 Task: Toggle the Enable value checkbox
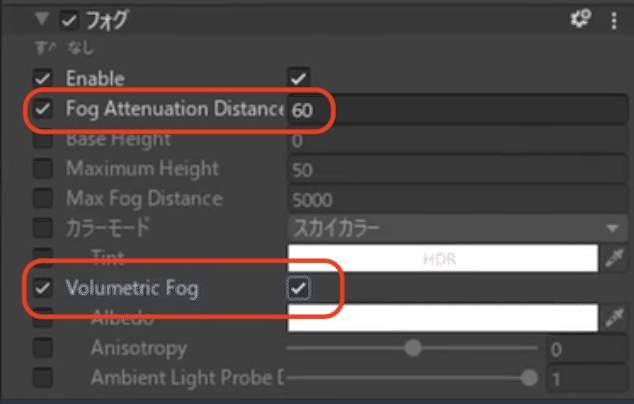(299, 77)
